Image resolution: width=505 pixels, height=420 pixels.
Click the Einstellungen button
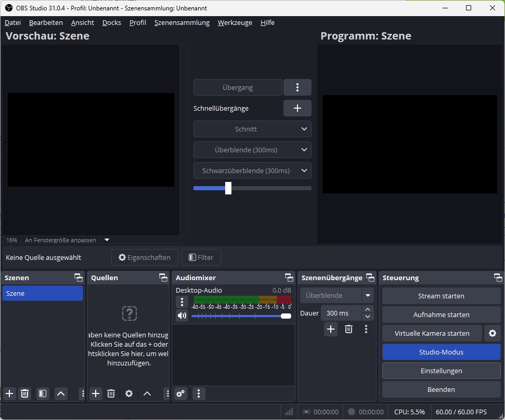(441, 371)
